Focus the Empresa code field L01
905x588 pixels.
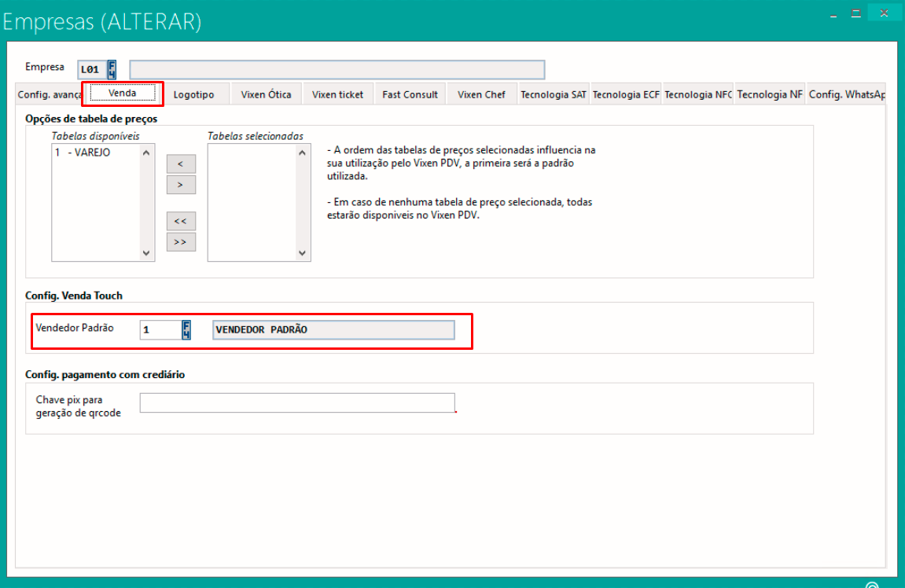[92, 70]
